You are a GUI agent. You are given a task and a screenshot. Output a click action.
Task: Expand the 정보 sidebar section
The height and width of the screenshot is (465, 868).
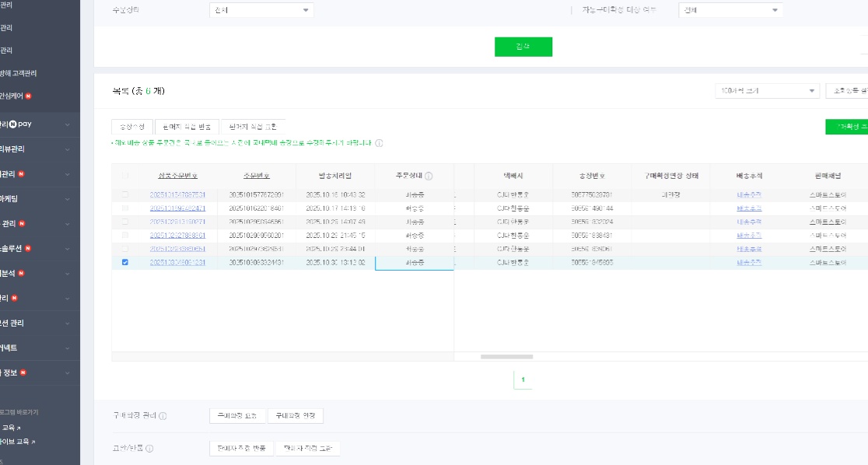click(68, 373)
